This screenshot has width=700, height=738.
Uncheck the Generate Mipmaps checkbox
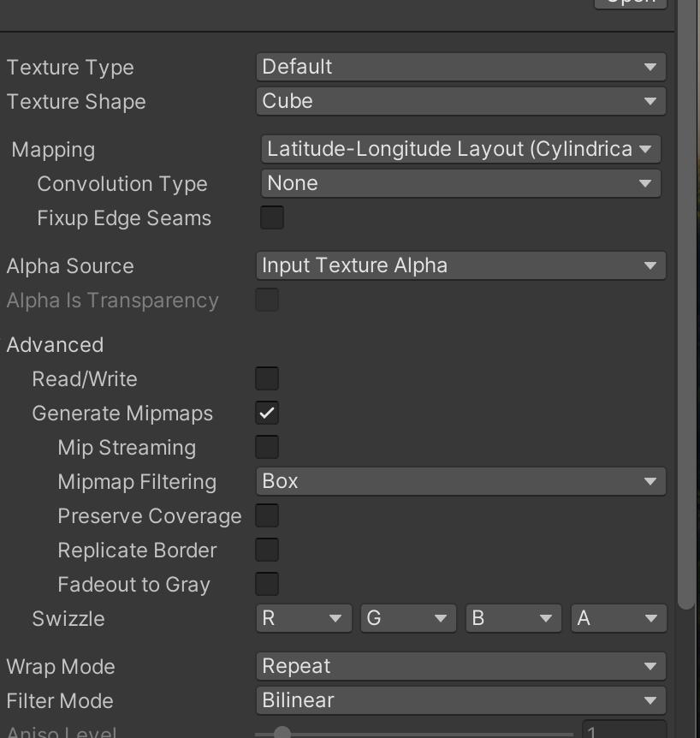click(267, 413)
